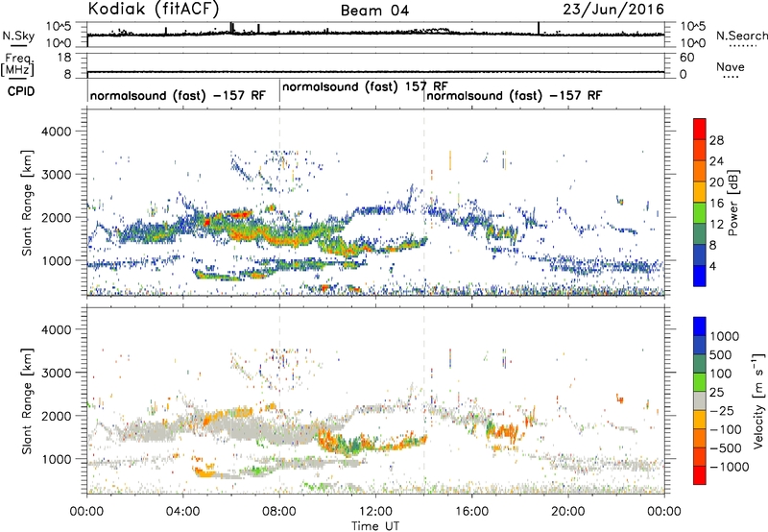Click the "Kodiak (fitACF)" plot title
Viewport: 768px width, 532px height.
pyautogui.click(x=154, y=9)
